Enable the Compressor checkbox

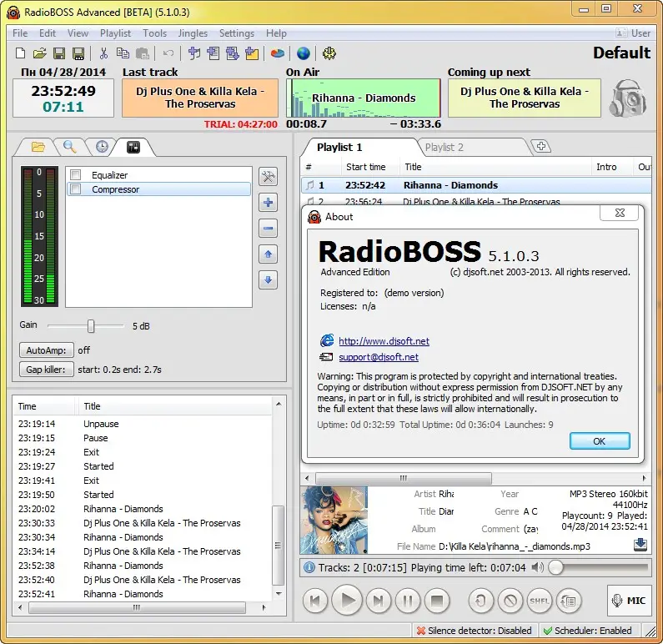[x=76, y=189]
